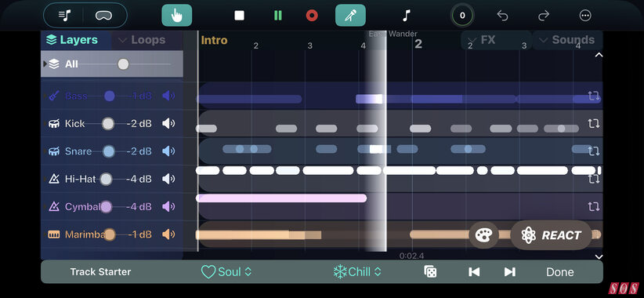This screenshot has width=644, height=298.
Task: Redo the last action
Action: click(544, 16)
